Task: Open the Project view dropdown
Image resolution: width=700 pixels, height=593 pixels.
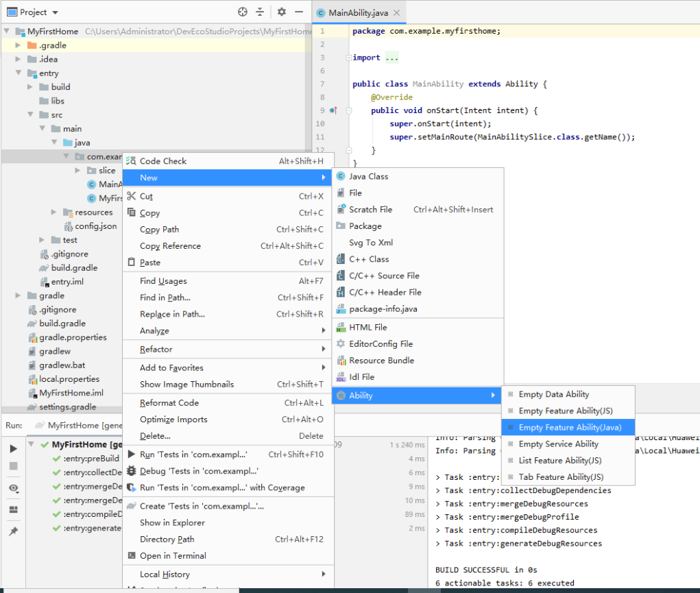Action: coord(31,12)
